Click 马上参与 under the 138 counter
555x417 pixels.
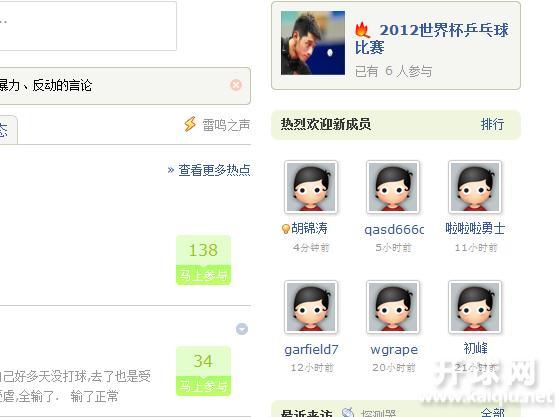click(203, 275)
